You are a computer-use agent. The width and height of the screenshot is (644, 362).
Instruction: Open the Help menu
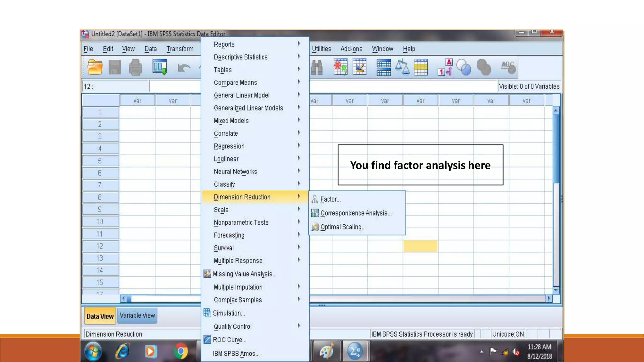[x=409, y=49]
